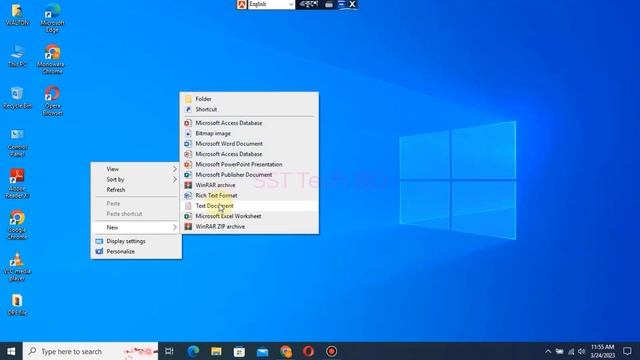Click Refresh in the context menu

(x=136, y=190)
